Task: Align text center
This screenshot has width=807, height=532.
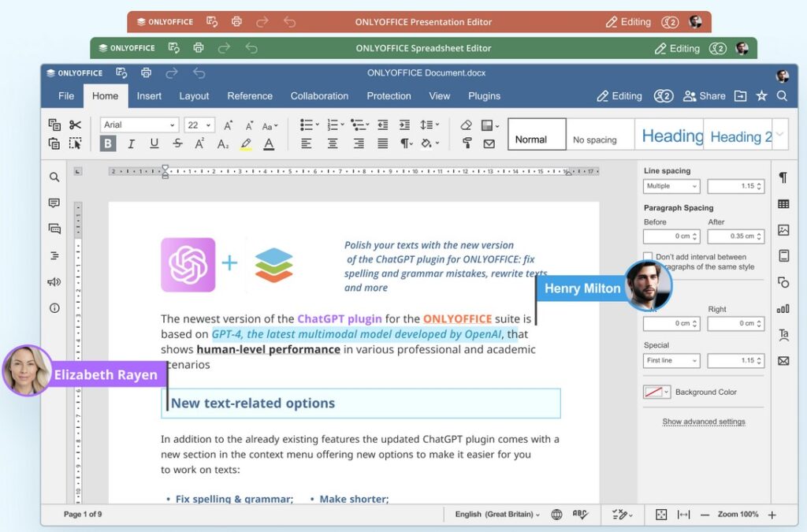Action: (x=333, y=143)
